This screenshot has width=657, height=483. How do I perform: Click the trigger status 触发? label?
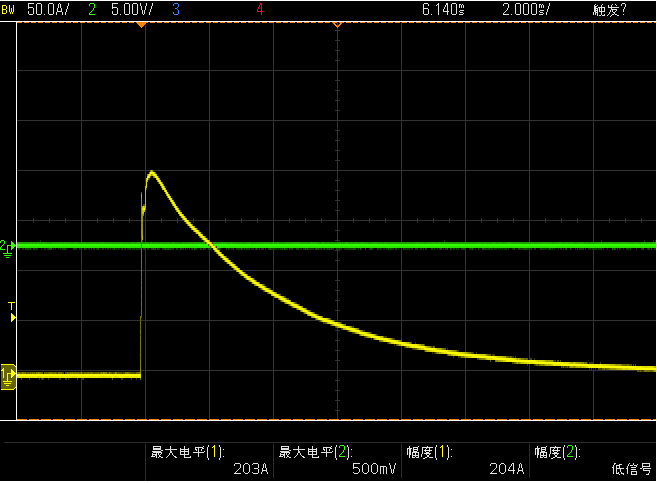click(x=610, y=10)
